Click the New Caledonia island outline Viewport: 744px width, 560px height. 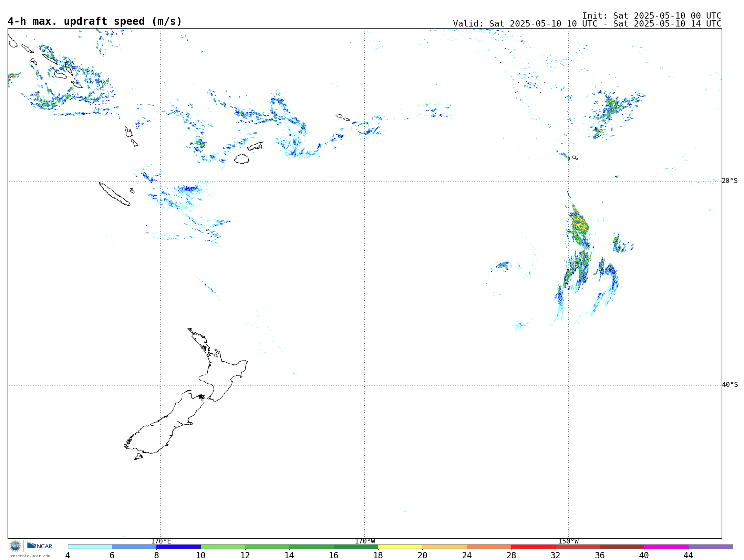115,194
